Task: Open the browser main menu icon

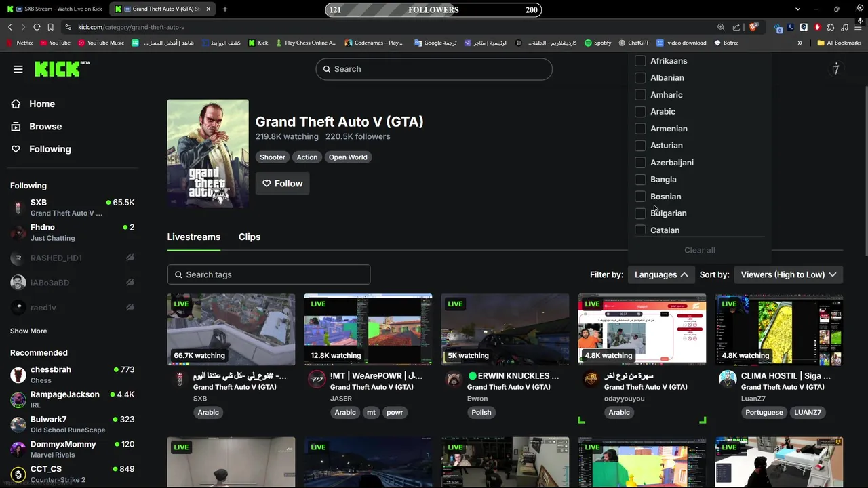Action: pos(858,27)
